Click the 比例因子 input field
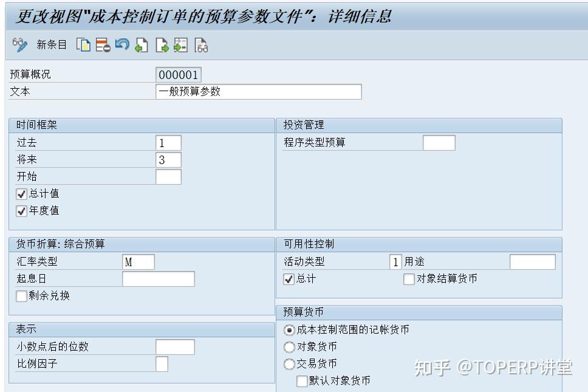Screen dimensions: 588x392 (x=162, y=364)
